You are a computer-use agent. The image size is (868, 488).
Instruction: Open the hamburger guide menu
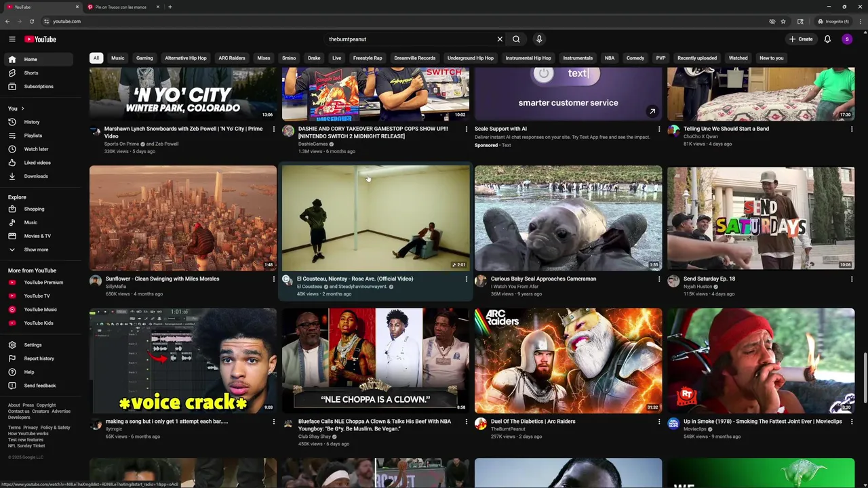pos(12,39)
